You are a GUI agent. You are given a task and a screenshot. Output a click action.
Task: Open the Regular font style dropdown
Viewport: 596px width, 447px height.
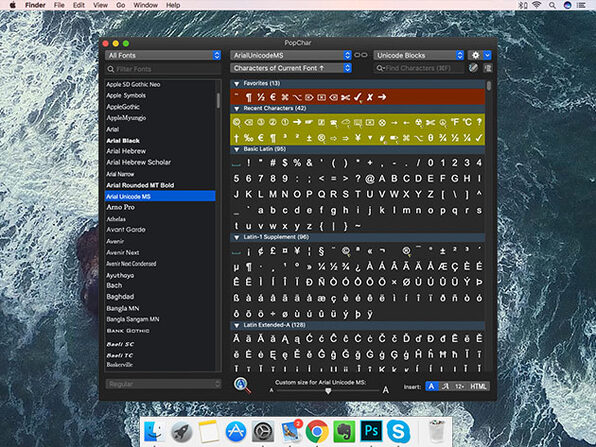click(163, 384)
